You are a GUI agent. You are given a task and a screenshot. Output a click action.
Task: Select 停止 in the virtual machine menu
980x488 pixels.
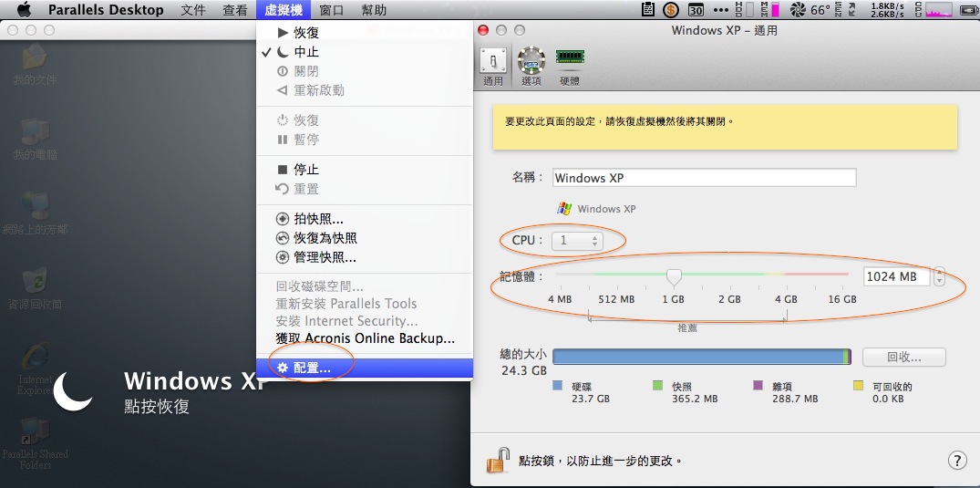point(365,170)
